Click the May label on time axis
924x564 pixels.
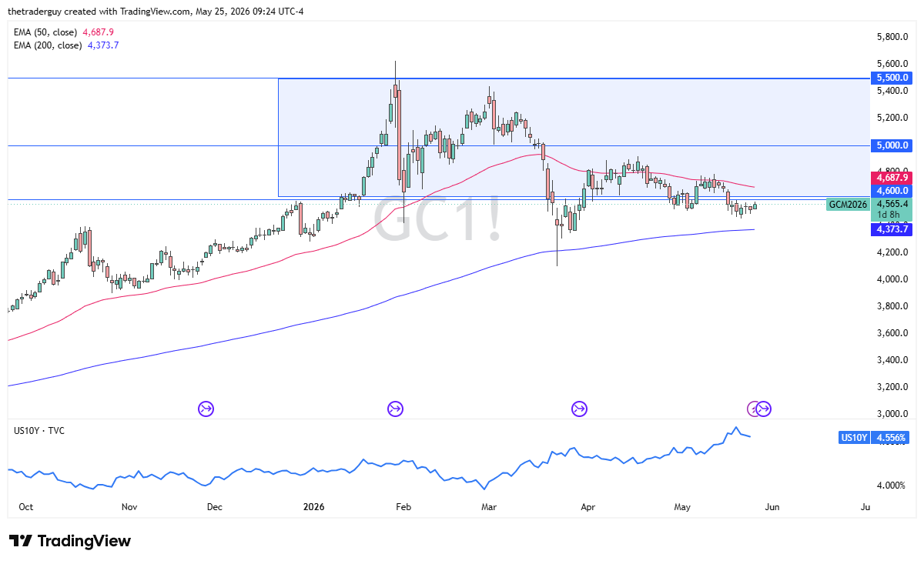[x=682, y=507]
